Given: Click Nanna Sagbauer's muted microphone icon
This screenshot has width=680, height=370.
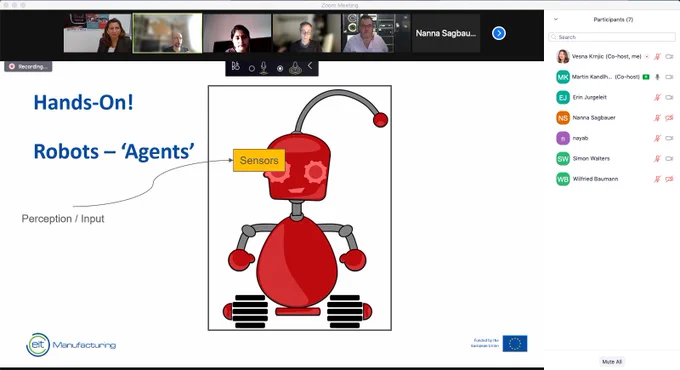Looking at the screenshot, I should [657, 118].
